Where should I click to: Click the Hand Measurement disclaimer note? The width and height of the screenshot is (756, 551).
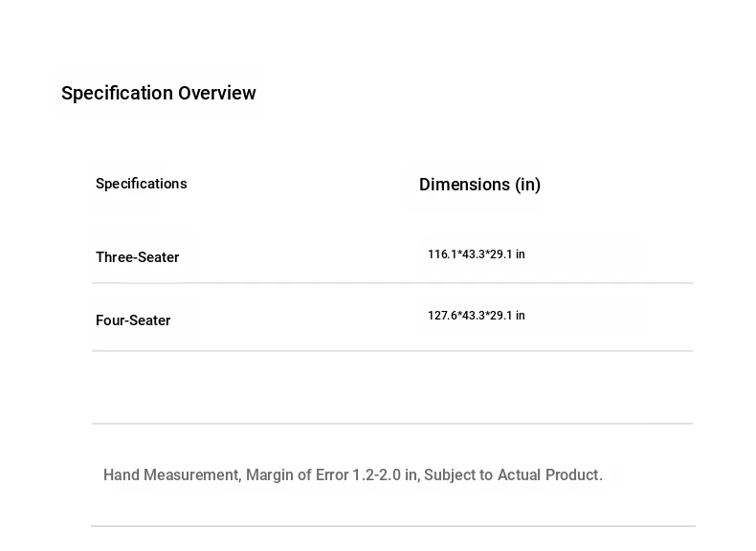(x=353, y=475)
